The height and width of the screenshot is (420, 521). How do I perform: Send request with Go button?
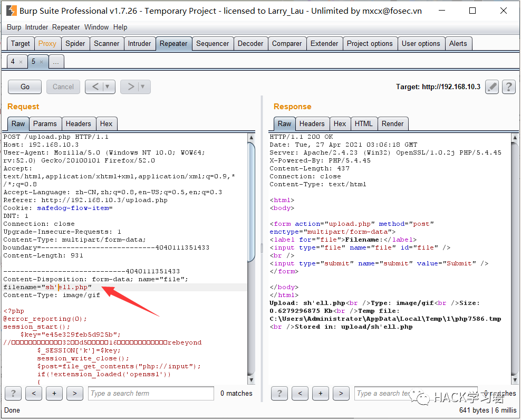pos(25,87)
